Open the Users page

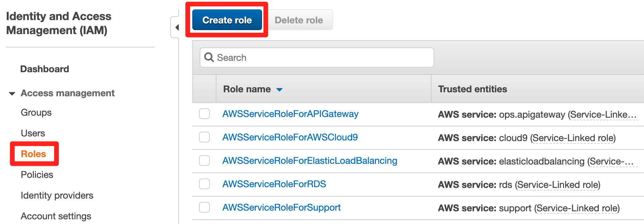[x=33, y=133]
